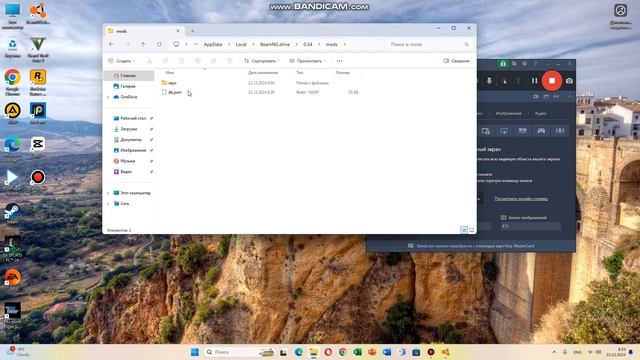Screen dimensions: 640x360
Task: Open Google Chrome desktop shortcut
Action: point(13,82)
